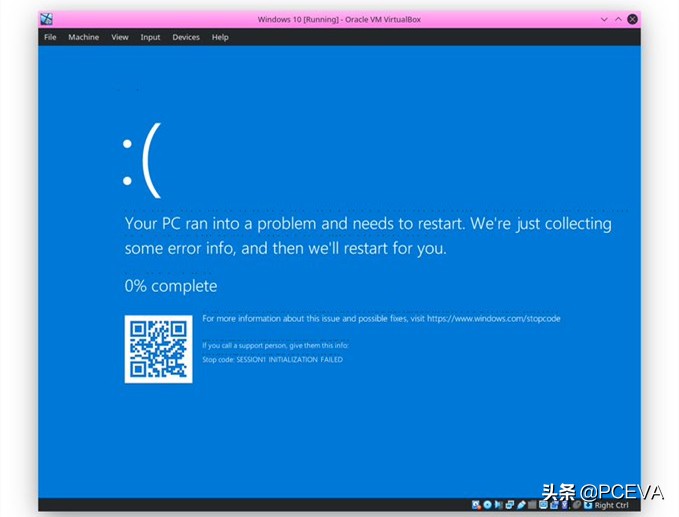Viewport: 679px width, 517px height.
Task: Click the virtualization features V icon
Action: click(x=565, y=505)
